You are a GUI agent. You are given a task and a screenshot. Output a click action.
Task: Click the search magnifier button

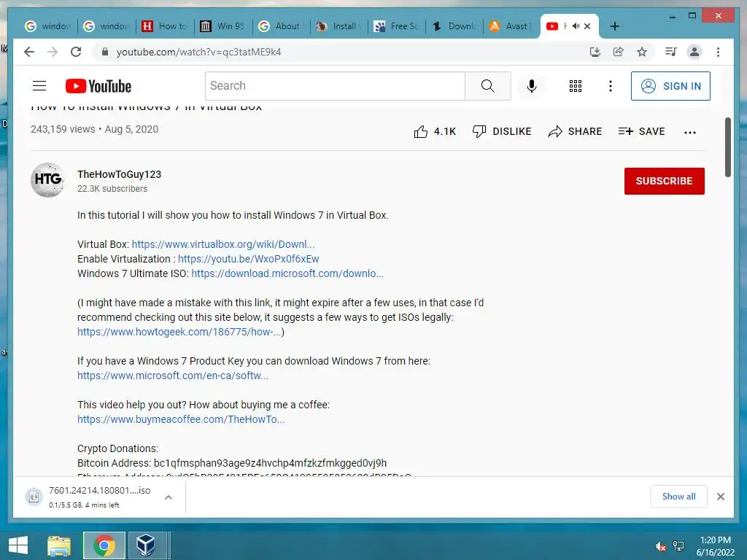pos(487,86)
